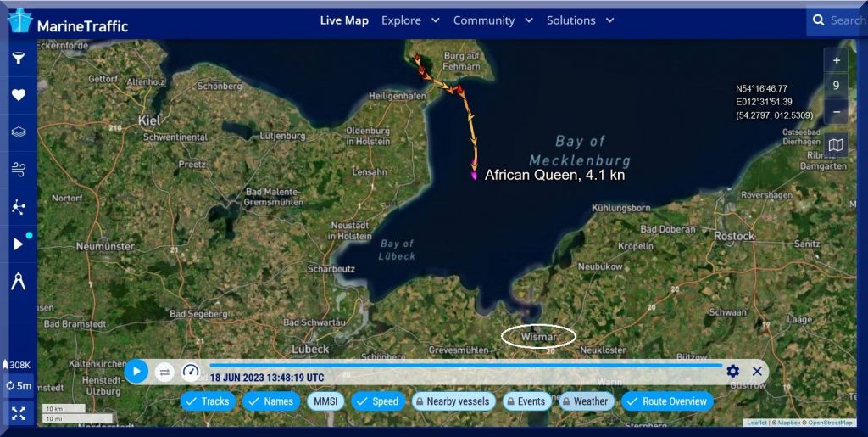Enable the MMSI label toggle
The height and width of the screenshot is (437, 868).
pyautogui.click(x=325, y=401)
